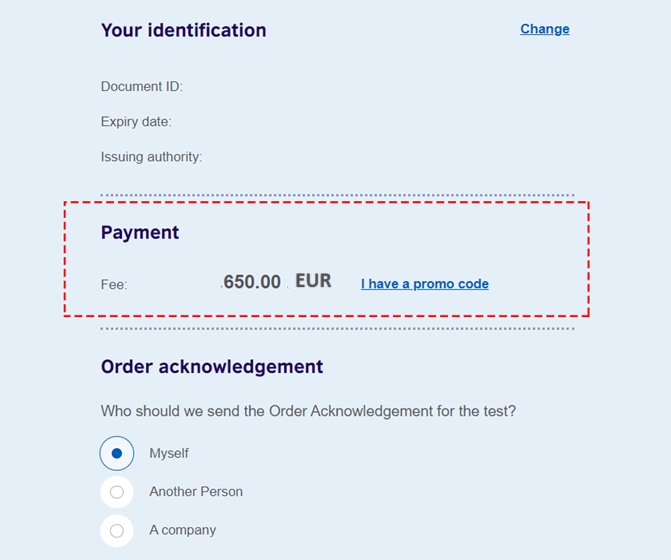The height and width of the screenshot is (560, 671).
Task: Click the 'Expiry date:' field label
Action: [x=136, y=122]
